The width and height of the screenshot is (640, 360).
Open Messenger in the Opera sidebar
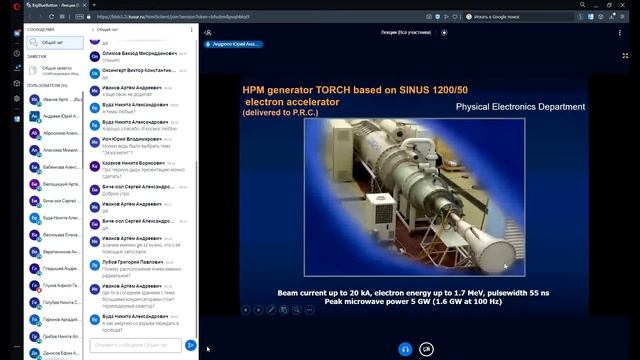tap(17, 33)
